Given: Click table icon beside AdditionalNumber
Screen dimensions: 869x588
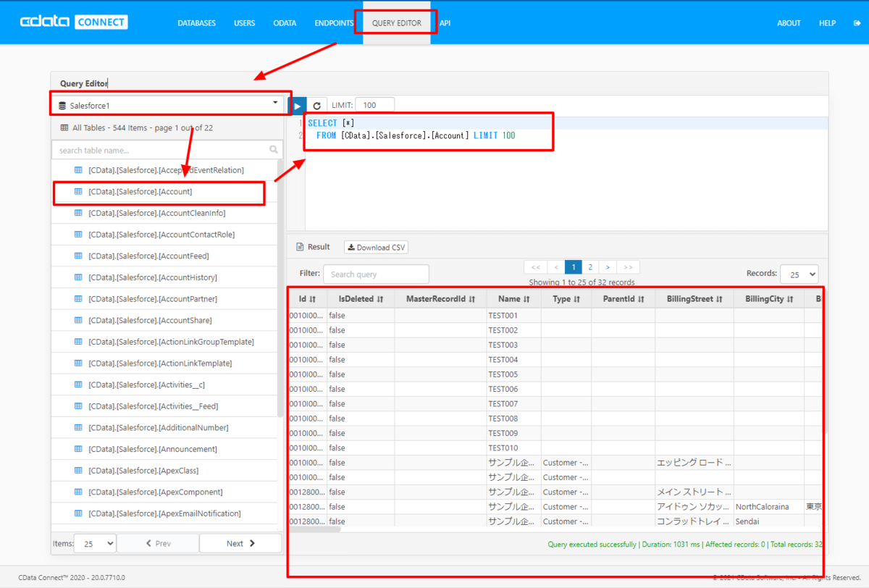Looking at the screenshot, I should (x=79, y=427).
